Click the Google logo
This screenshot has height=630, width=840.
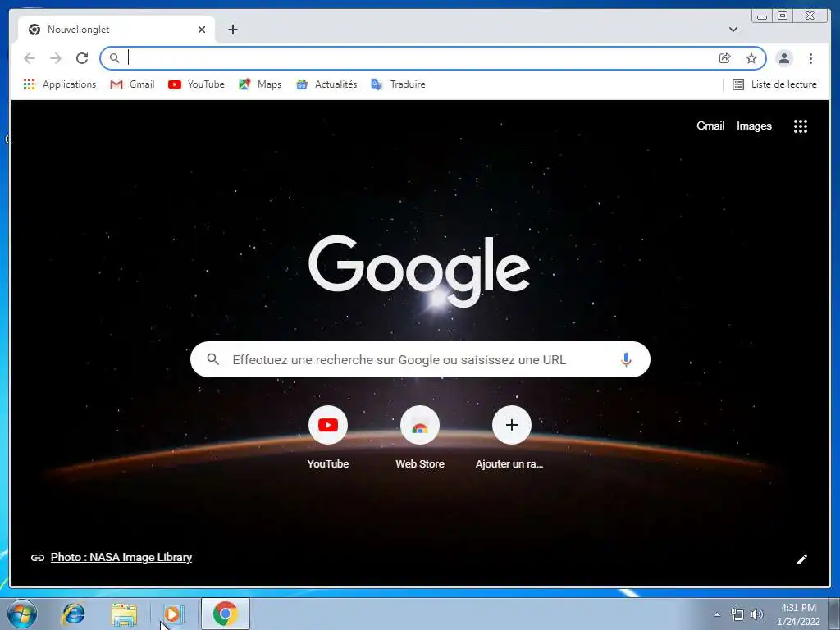pyautogui.click(x=419, y=271)
